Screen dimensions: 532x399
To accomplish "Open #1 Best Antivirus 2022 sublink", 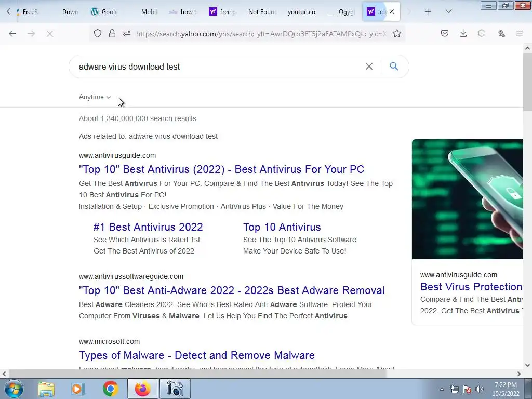I will 148,227.
